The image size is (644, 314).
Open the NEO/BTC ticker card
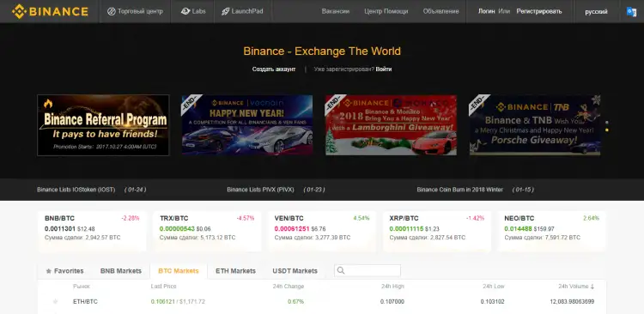[x=551, y=231]
